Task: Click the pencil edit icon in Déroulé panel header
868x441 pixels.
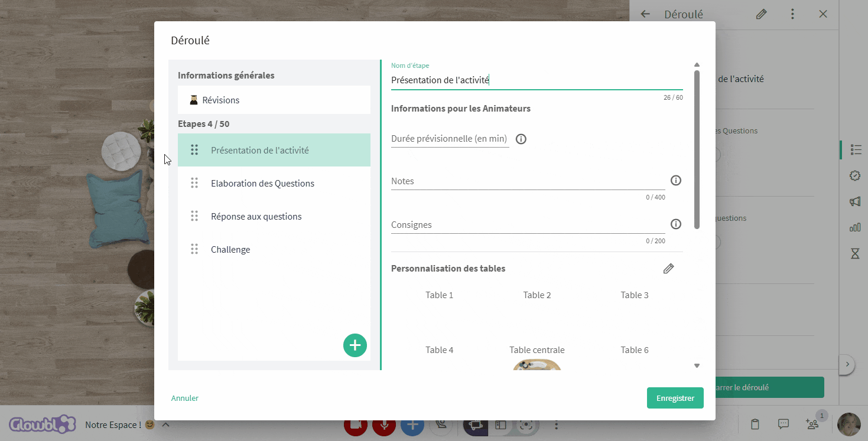Action: 761,14
